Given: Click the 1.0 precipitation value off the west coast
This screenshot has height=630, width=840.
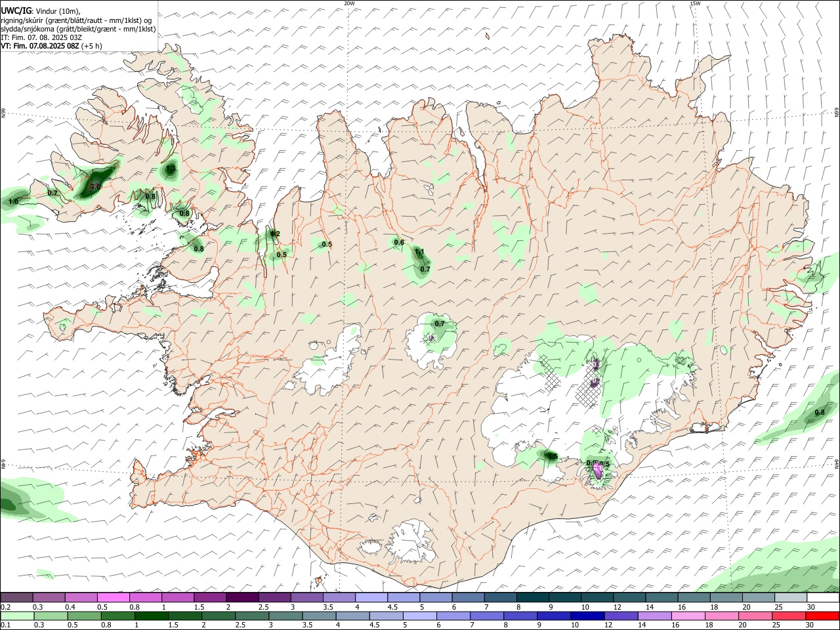Looking at the screenshot, I should (x=13, y=201).
